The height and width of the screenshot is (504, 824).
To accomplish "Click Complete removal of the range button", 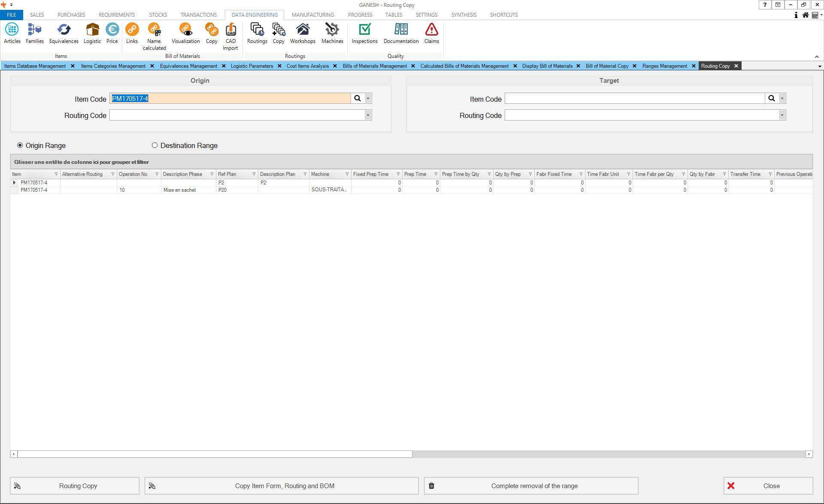I will pos(531,486).
